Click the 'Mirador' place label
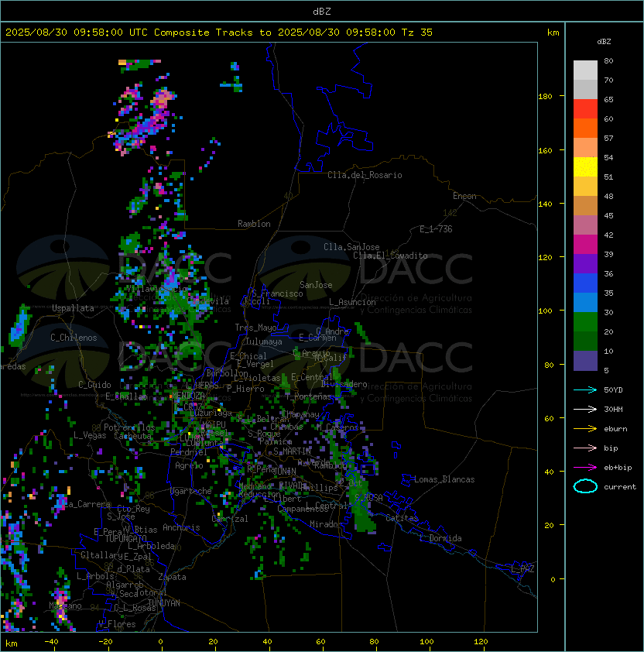The image size is (644, 652). point(326,524)
